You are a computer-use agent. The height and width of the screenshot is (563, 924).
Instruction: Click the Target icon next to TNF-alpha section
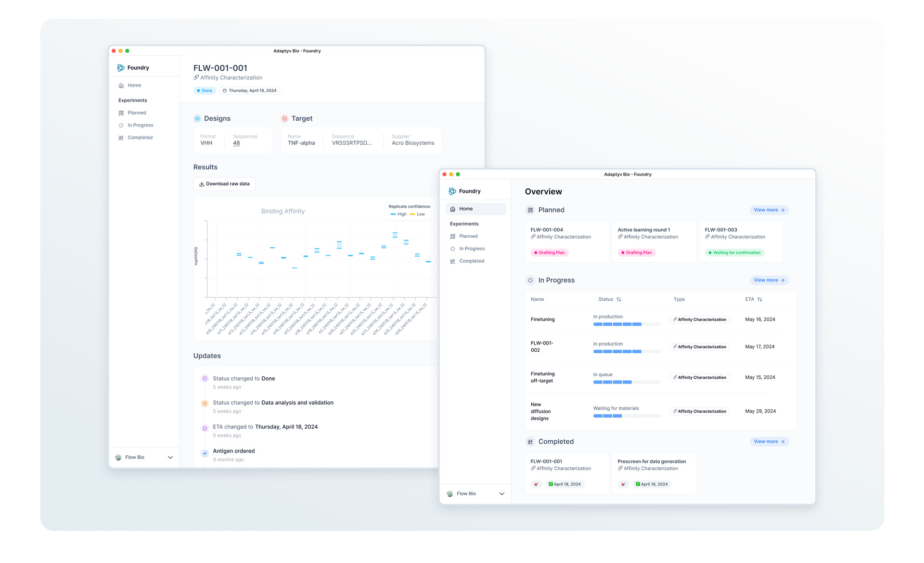click(284, 118)
